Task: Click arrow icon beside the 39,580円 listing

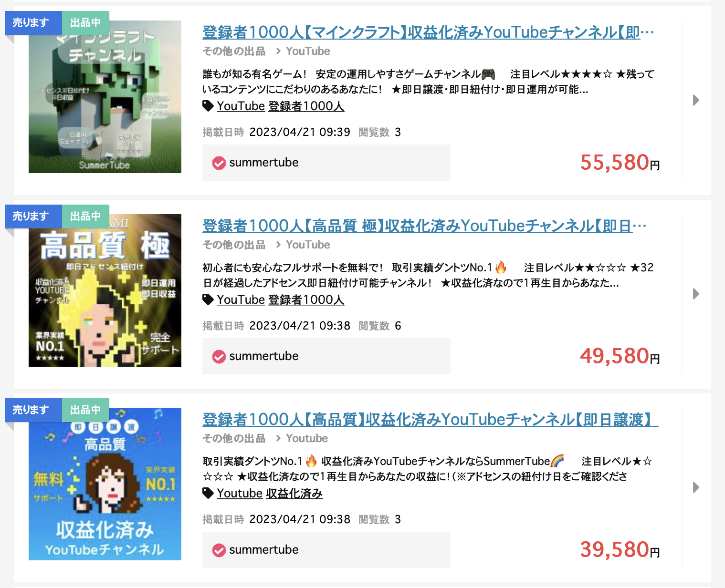Action: (x=696, y=487)
